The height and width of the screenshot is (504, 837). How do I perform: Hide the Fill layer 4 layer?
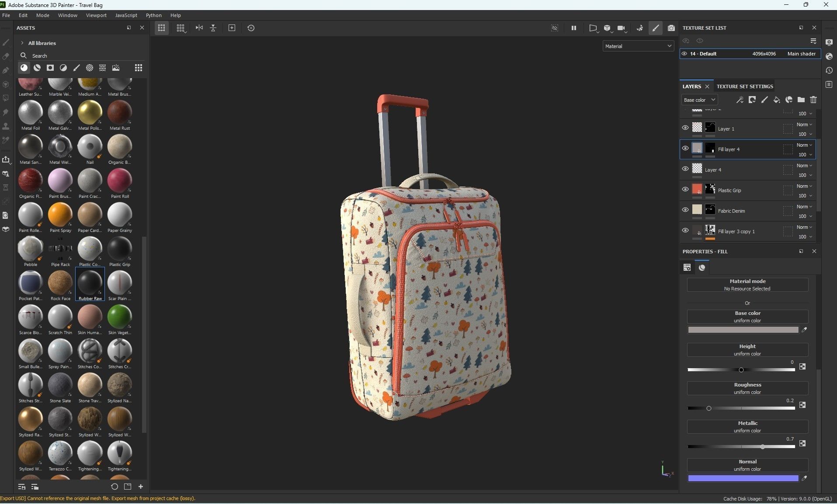click(x=685, y=148)
